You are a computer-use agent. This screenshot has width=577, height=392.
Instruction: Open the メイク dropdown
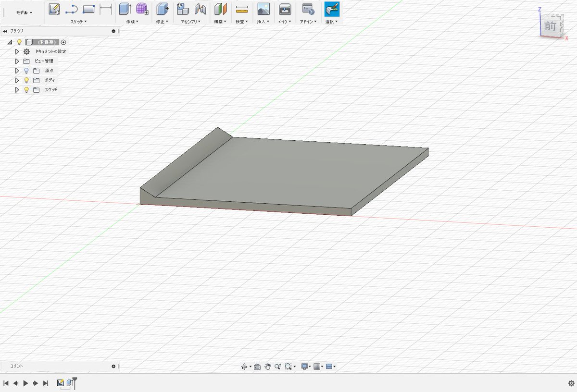285,22
